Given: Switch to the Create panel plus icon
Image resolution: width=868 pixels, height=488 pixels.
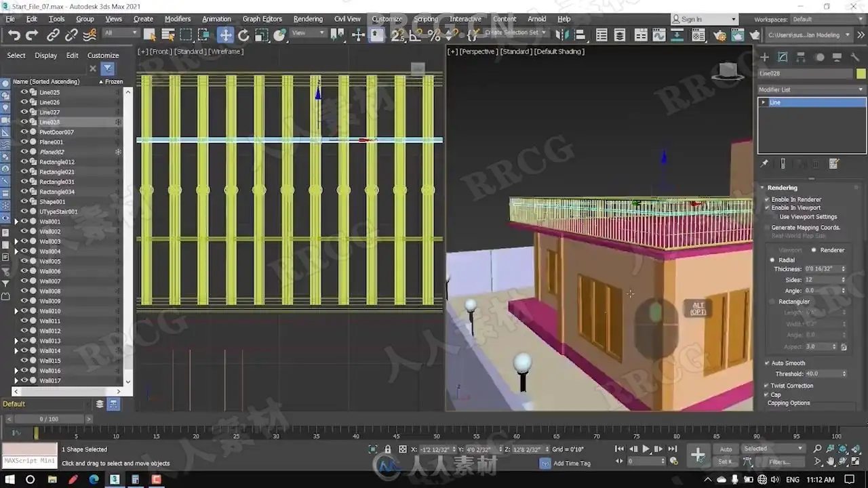Looking at the screenshot, I should 764,58.
